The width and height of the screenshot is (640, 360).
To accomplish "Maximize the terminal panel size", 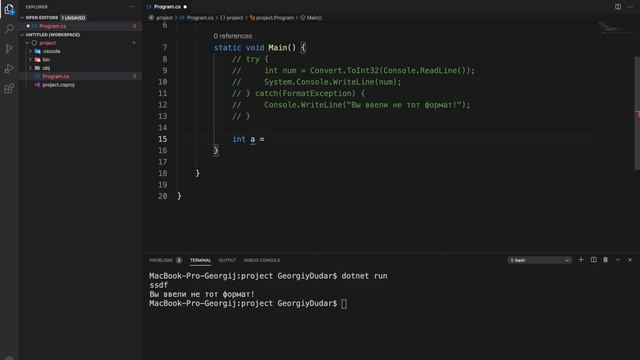I will [618, 260].
